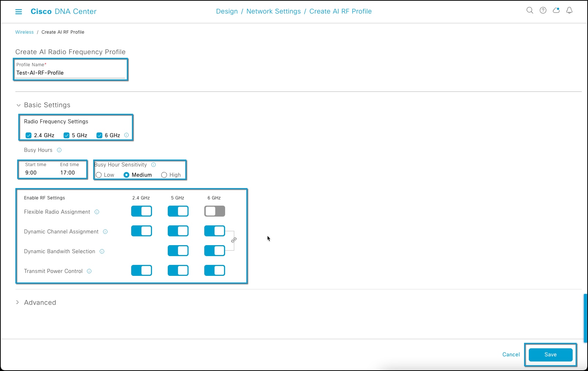588x371 pixels.
Task: Disable Transmit Power Control for 5 GHz
Action: click(178, 270)
